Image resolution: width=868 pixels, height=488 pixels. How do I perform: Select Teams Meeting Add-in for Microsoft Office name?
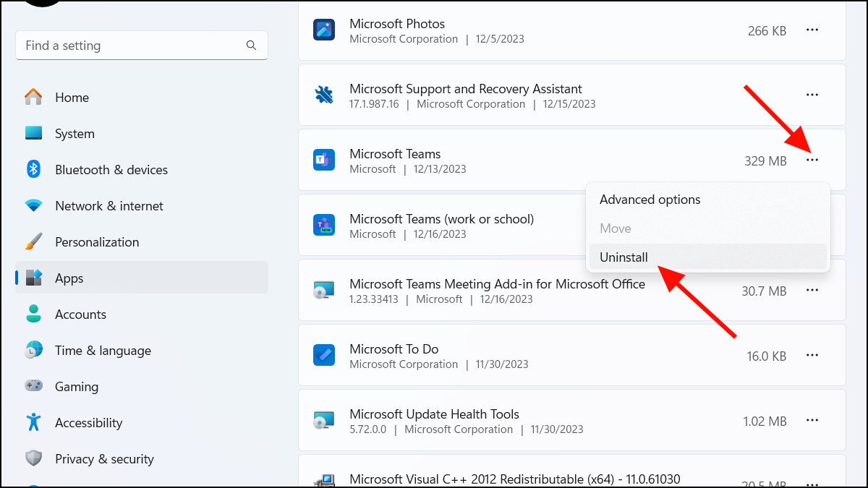497,284
